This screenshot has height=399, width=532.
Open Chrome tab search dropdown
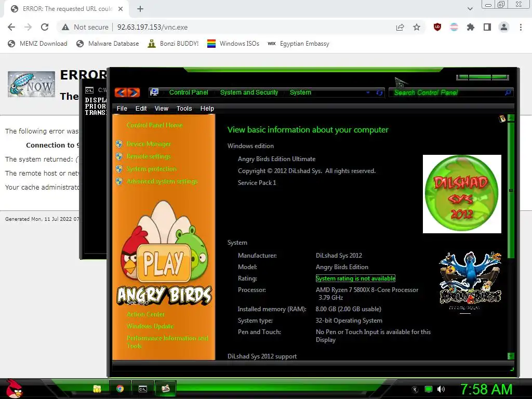point(470,9)
